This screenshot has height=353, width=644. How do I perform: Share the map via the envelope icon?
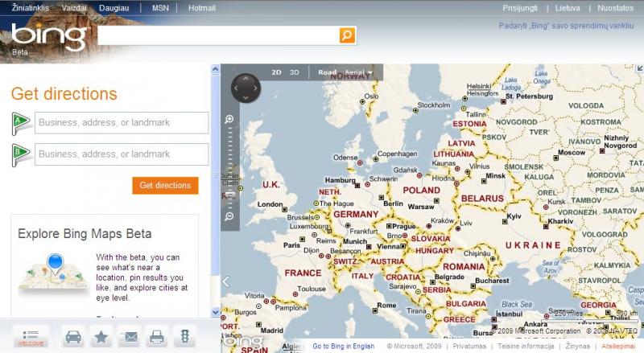pos(130,338)
